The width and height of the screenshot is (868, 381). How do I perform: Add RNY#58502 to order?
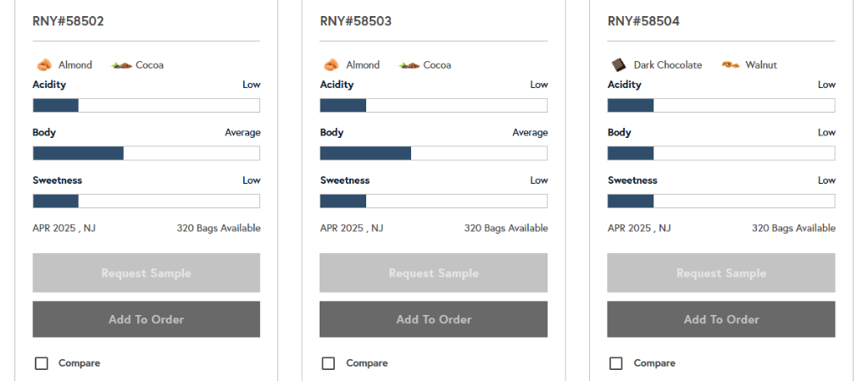point(146,319)
